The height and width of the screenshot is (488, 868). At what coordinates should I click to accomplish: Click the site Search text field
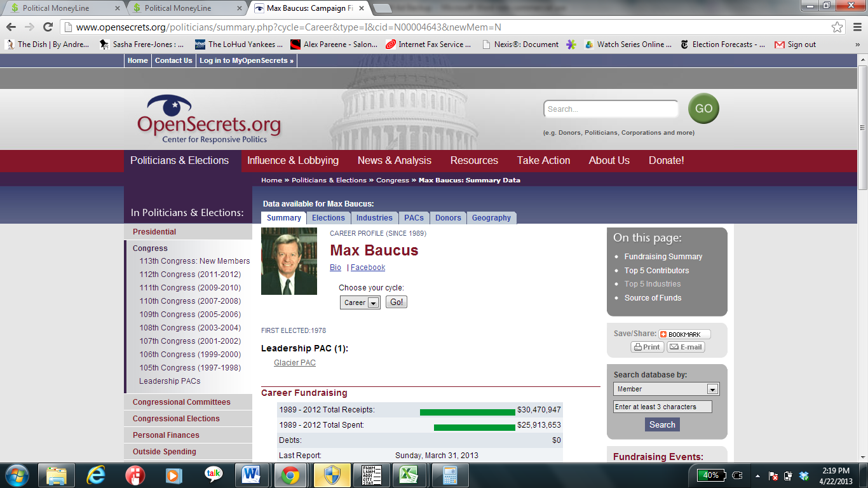(x=611, y=109)
